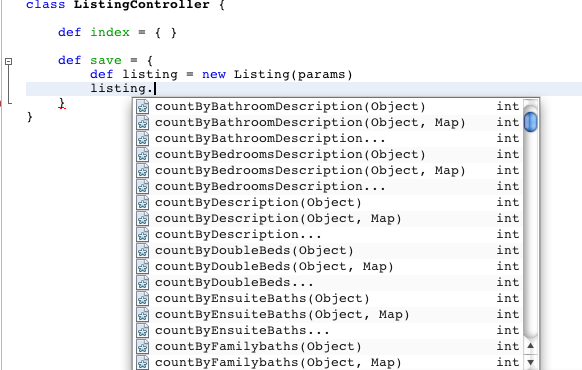Image resolution: width=582 pixels, height=370 pixels.
Task: Click method icon beside countByBathroomDescription(Object)
Action: point(143,107)
